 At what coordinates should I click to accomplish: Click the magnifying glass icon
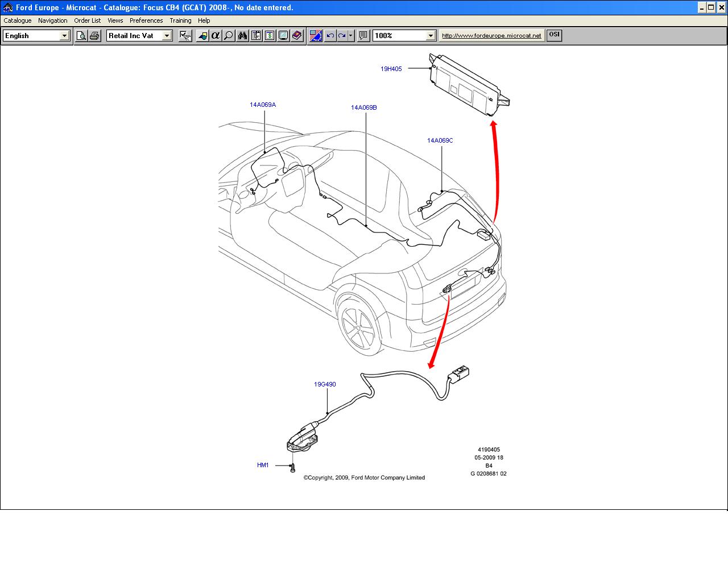(229, 36)
